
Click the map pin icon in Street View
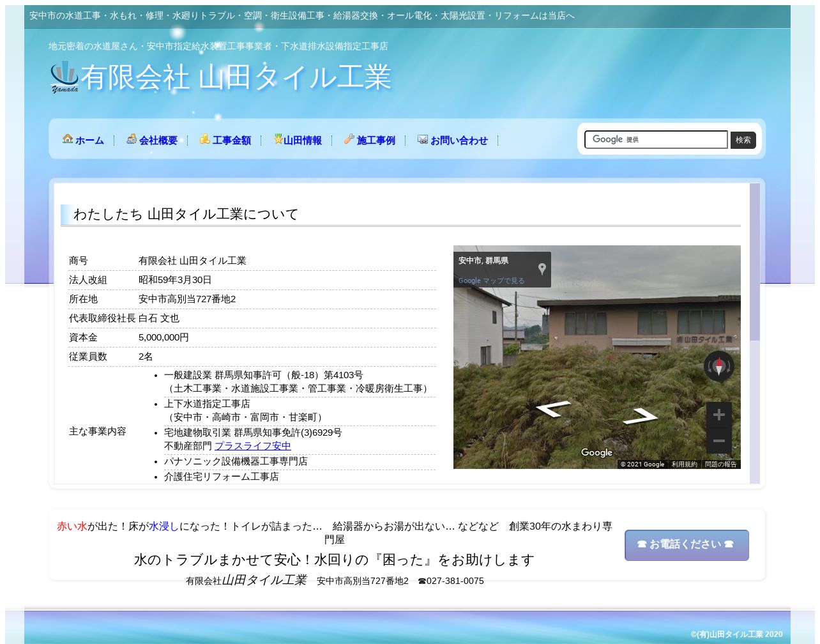pyautogui.click(x=542, y=269)
